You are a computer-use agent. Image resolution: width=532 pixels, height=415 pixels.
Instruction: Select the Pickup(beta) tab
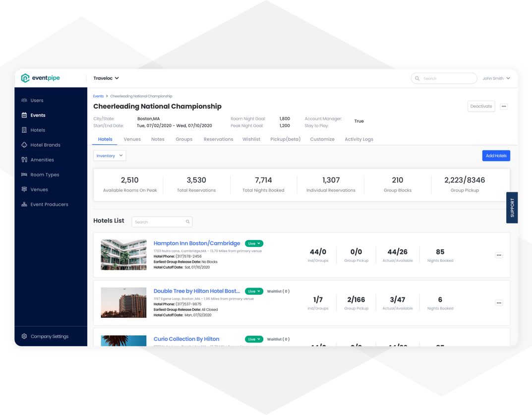(x=286, y=139)
